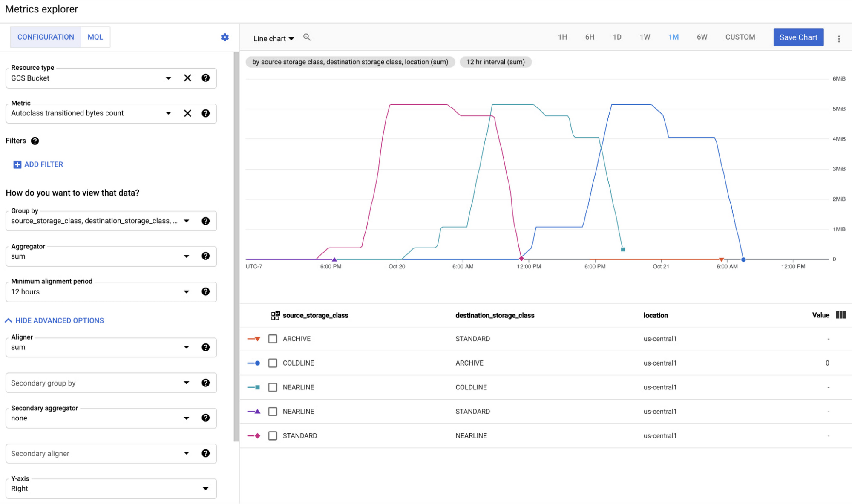Click the Add Filter button
The width and height of the screenshot is (852, 504).
click(x=38, y=164)
